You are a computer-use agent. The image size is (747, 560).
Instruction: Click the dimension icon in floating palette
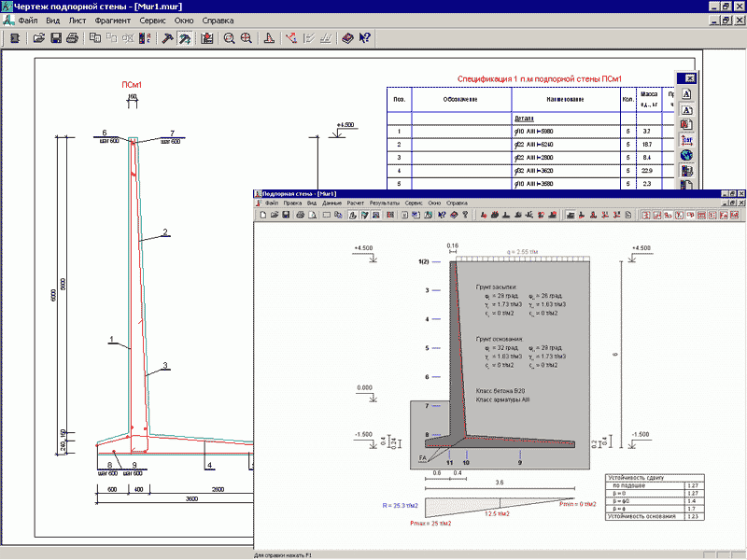pos(686,140)
